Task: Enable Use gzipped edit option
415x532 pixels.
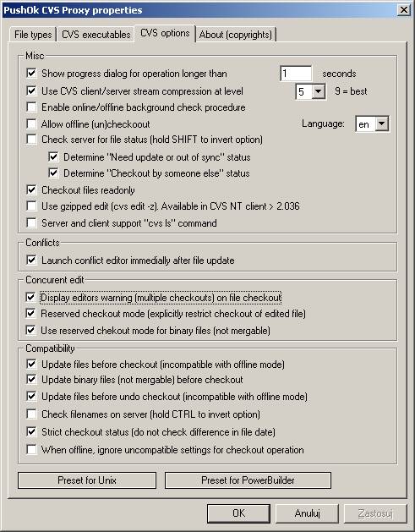Action: [31, 206]
